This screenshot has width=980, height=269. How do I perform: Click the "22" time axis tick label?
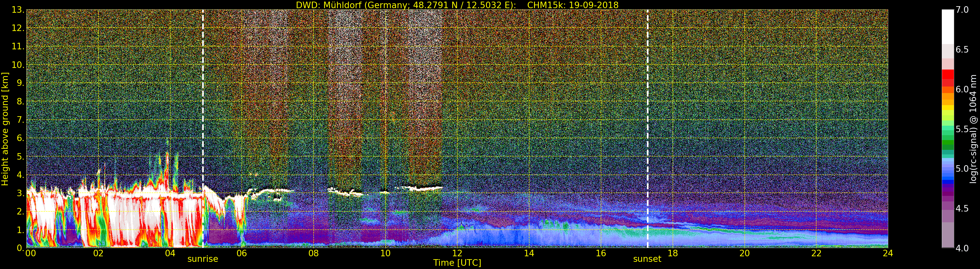coord(816,253)
